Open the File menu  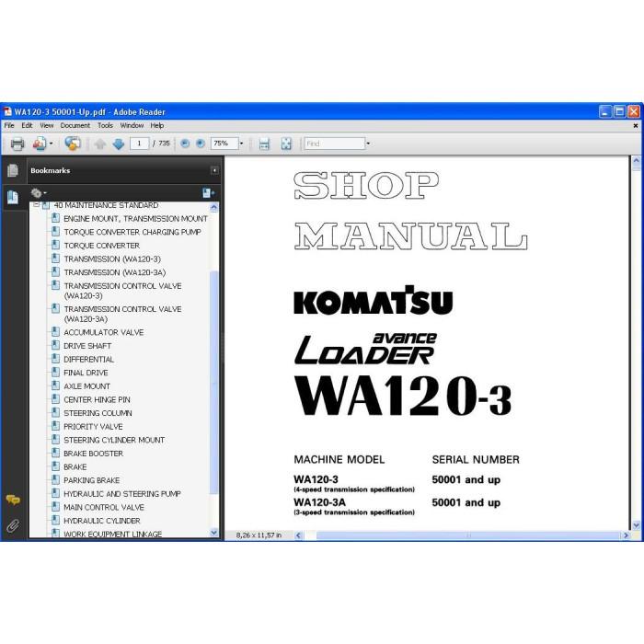pos(9,125)
